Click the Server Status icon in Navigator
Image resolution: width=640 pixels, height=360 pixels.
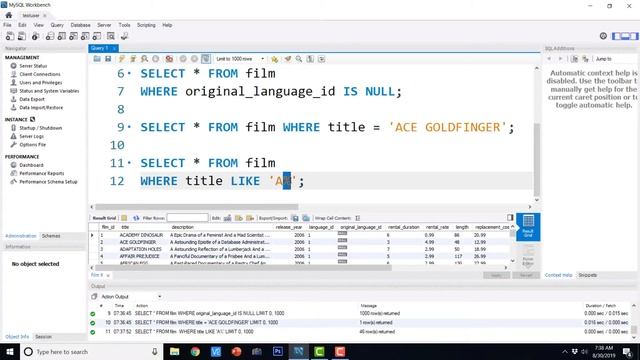coord(13,66)
